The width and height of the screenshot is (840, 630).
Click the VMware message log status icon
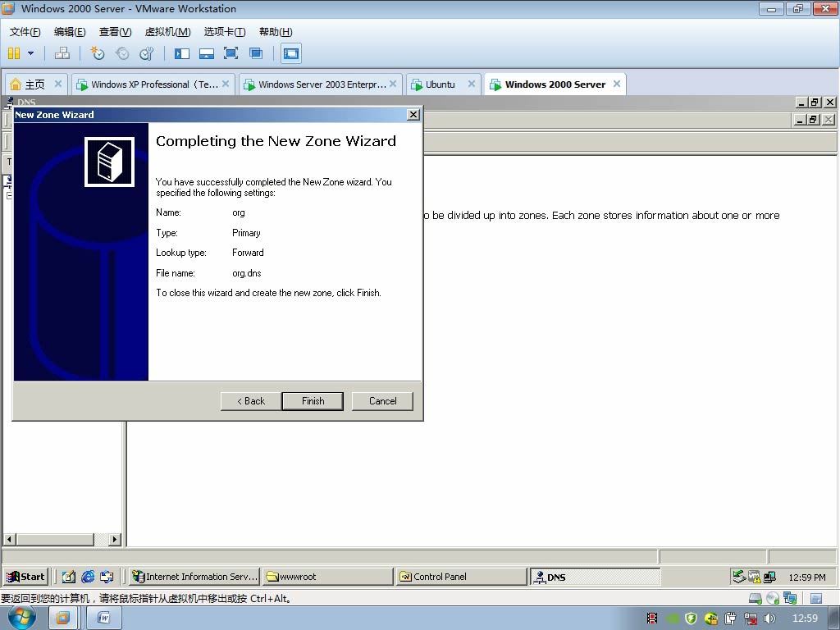pyautogui.click(x=816, y=598)
